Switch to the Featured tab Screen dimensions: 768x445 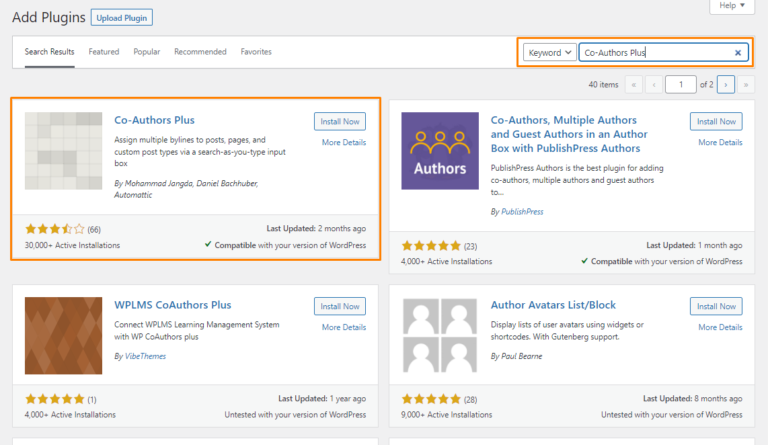104,51
